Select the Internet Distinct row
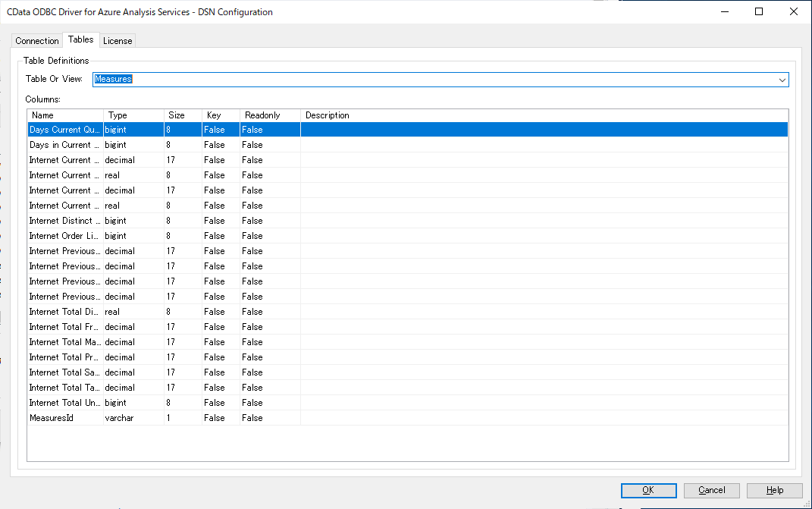 (x=408, y=221)
